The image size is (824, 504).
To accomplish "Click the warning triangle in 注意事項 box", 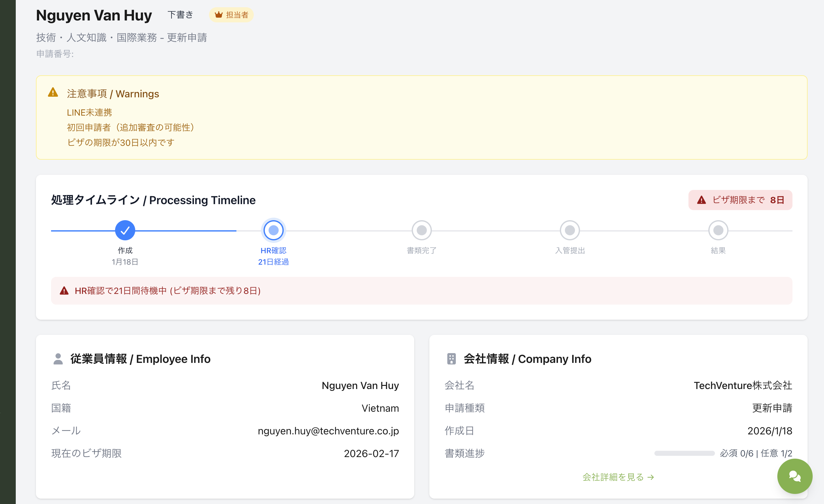I will tap(53, 92).
